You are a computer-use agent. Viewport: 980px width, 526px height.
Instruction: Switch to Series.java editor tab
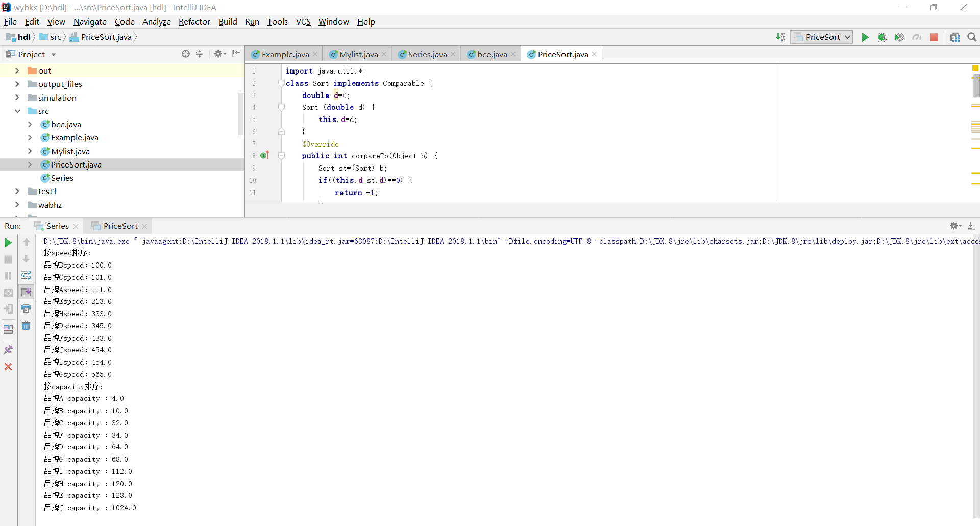[427, 54]
